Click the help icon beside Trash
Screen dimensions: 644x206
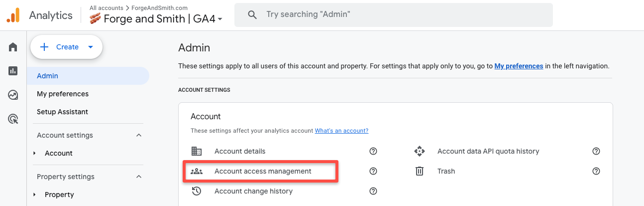point(596,171)
